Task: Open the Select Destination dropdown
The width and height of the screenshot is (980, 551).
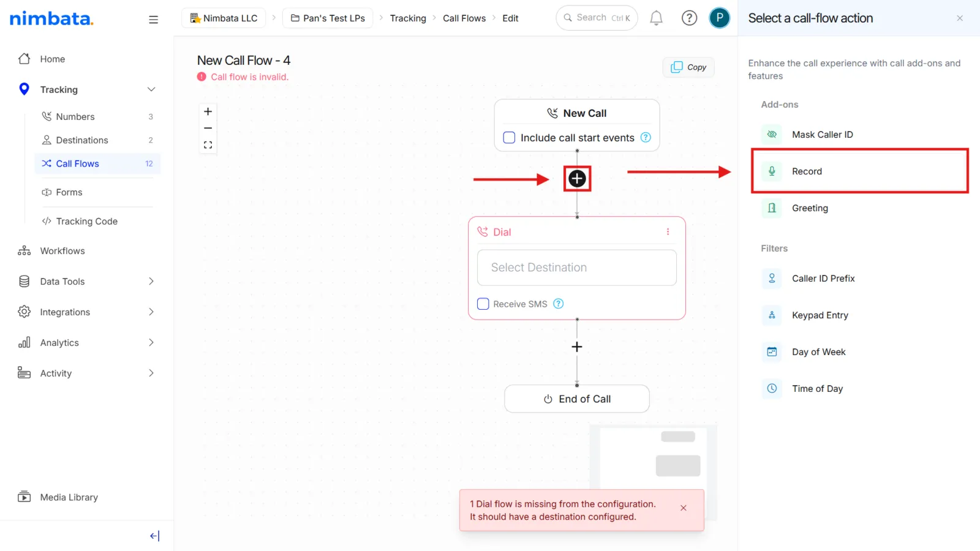Action: (577, 268)
